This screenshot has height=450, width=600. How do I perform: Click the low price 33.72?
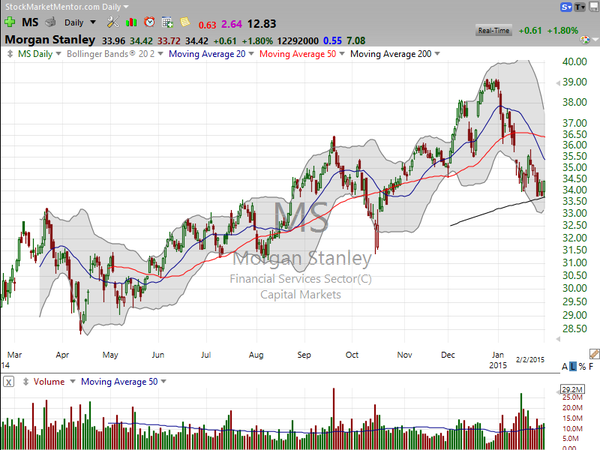[x=169, y=41]
